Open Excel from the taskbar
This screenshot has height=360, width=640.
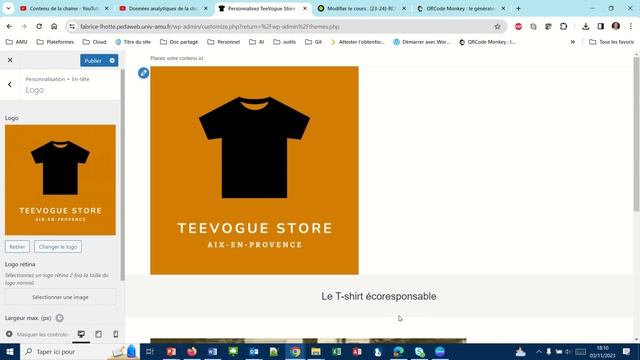pyautogui.click(x=337, y=351)
